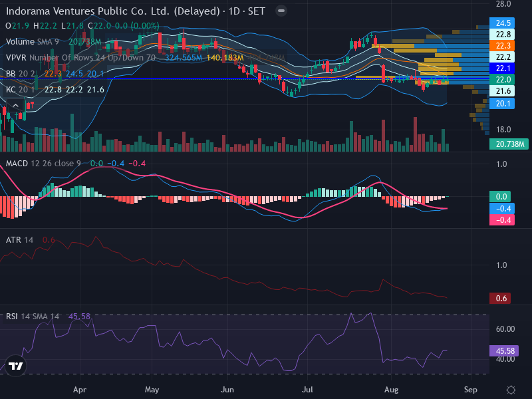Image resolution: width=532 pixels, height=399 pixels.
Task: Click the ATR 14 indicator legend
Action: click(x=19, y=240)
